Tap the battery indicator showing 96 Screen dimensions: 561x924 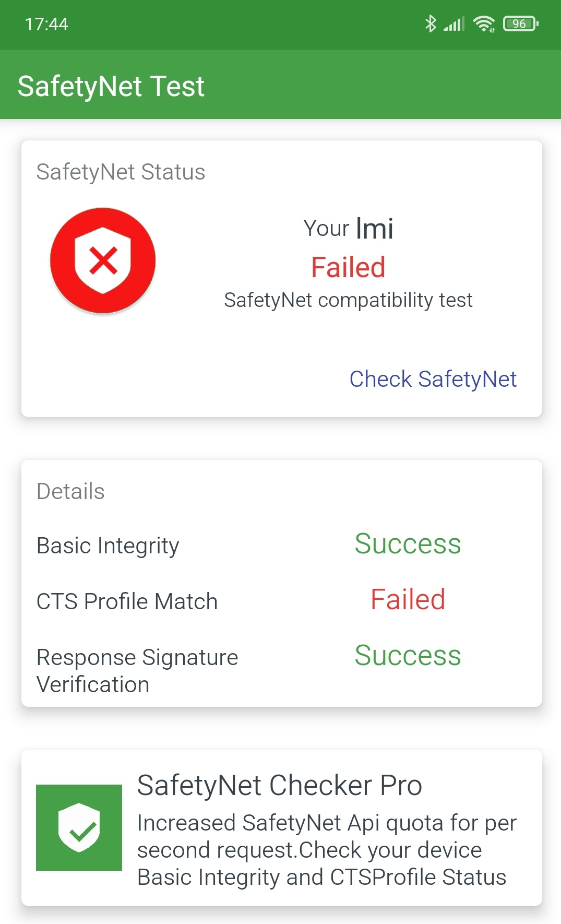pos(520,23)
